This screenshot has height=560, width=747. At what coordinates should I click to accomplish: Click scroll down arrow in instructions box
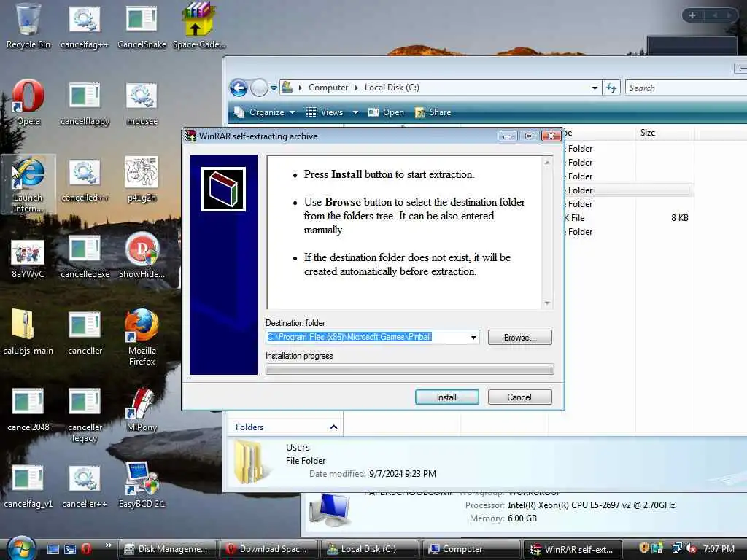pyautogui.click(x=547, y=303)
